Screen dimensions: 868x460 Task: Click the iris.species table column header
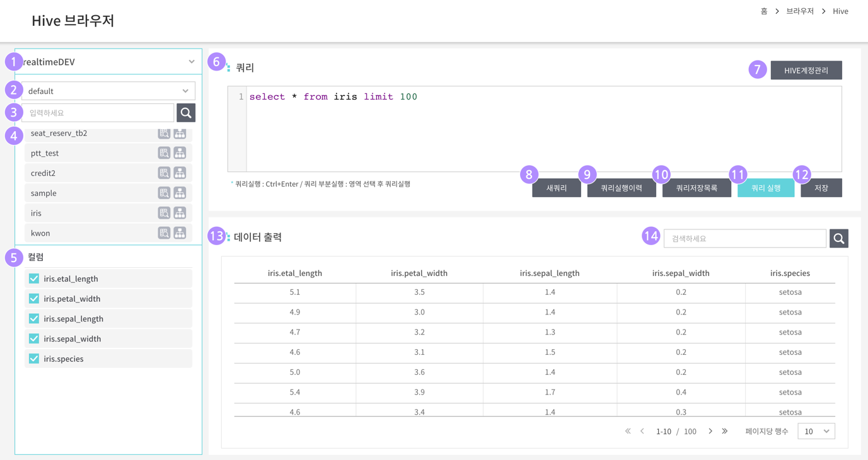click(790, 273)
